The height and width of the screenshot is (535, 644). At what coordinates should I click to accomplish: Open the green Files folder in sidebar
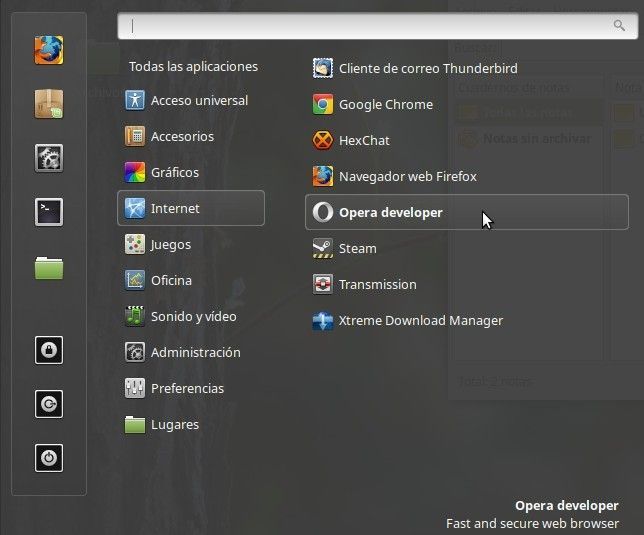pos(49,268)
